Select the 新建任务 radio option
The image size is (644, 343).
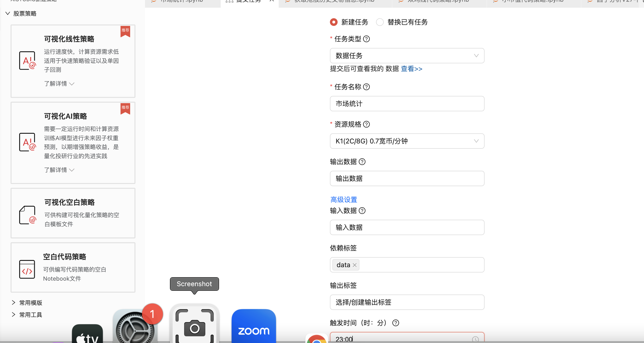point(334,22)
